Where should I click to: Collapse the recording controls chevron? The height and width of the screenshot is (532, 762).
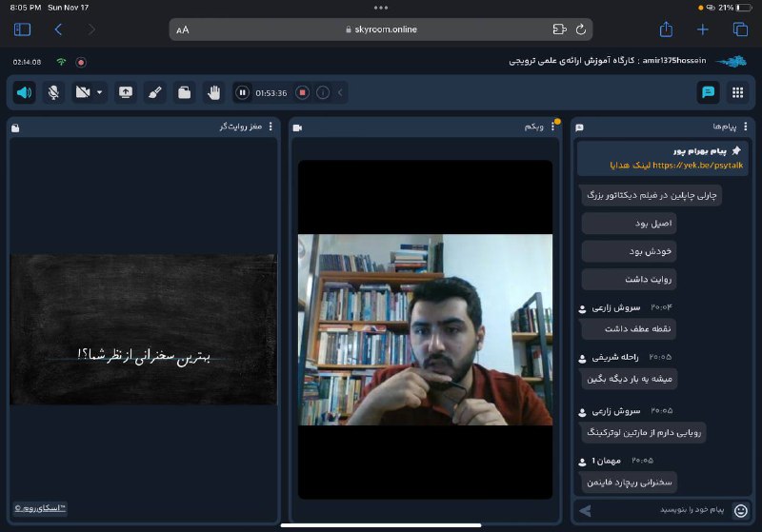tap(340, 92)
